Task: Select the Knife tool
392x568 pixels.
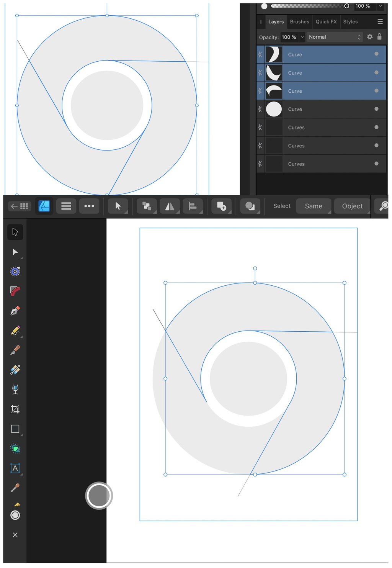Action: (x=15, y=350)
